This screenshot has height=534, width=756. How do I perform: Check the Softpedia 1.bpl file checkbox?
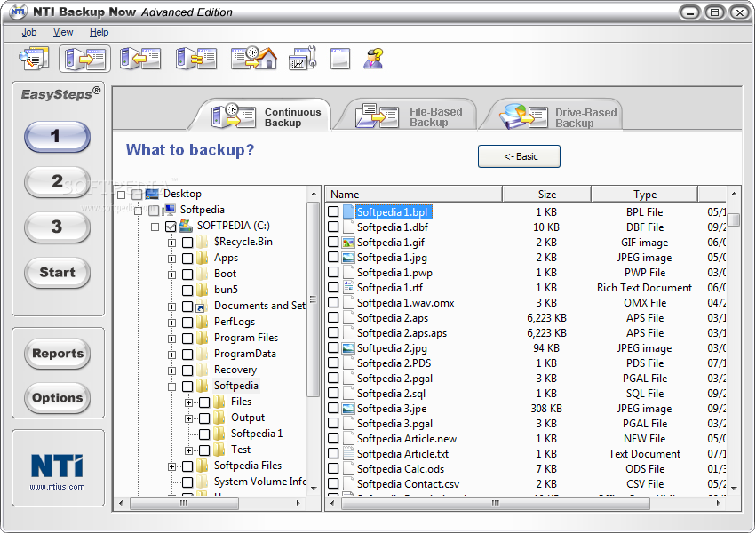tap(333, 211)
